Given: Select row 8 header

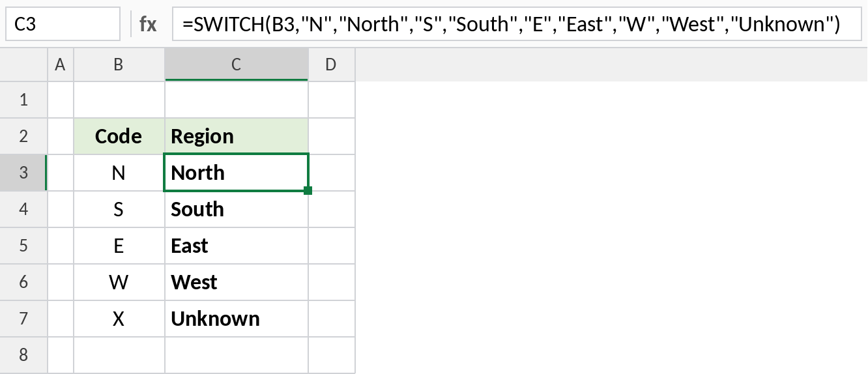Looking at the screenshot, I should click(x=24, y=355).
